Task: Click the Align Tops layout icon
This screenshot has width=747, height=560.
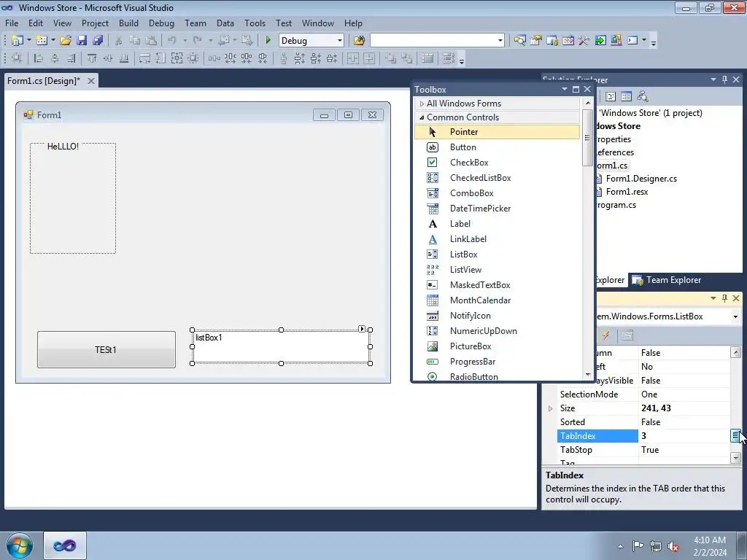Action: click(92, 58)
